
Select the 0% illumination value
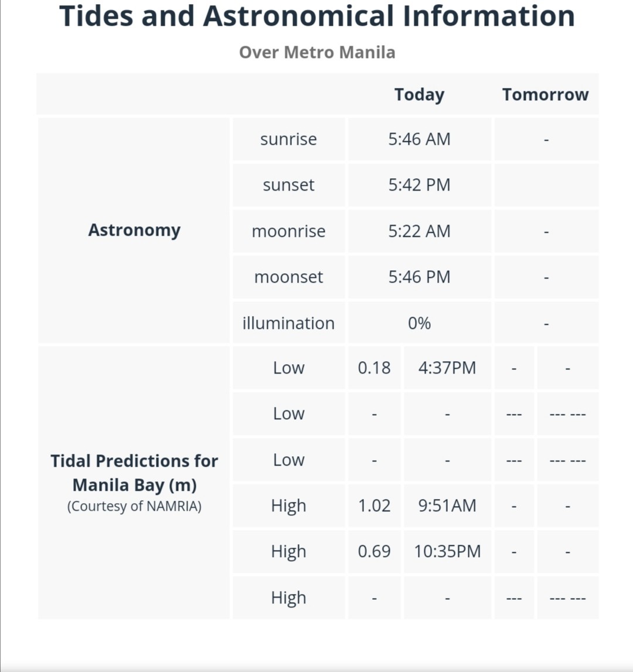click(419, 323)
